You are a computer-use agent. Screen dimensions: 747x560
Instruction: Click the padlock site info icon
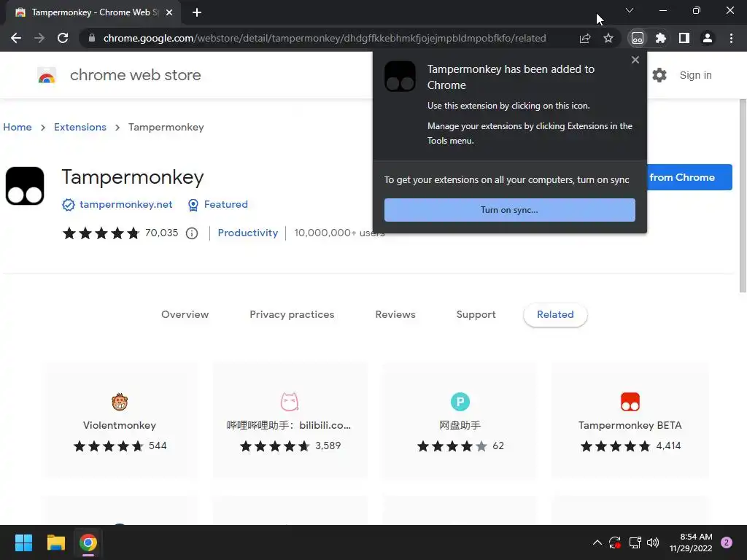click(x=91, y=38)
